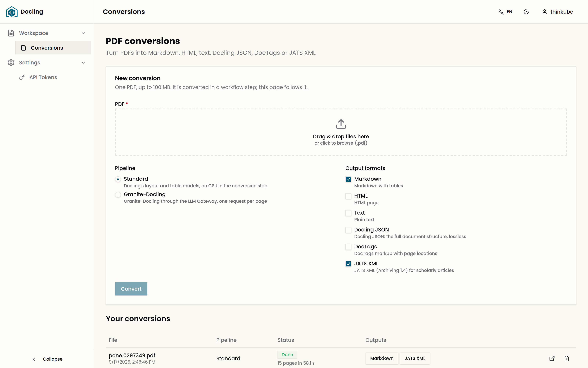Click the pone.0297349.pdf file name
The width and height of the screenshot is (588, 368).
click(132, 355)
